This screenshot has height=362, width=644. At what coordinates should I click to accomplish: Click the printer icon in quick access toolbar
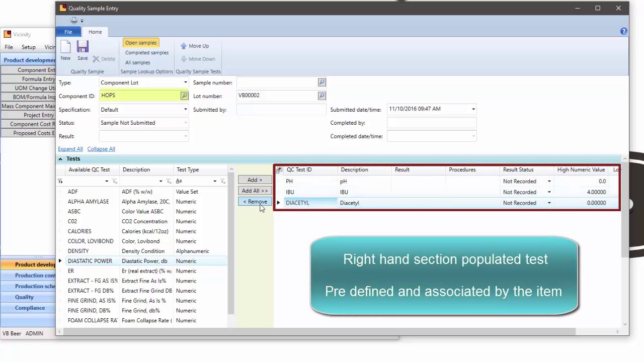pyautogui.click(x=74, y=21)
